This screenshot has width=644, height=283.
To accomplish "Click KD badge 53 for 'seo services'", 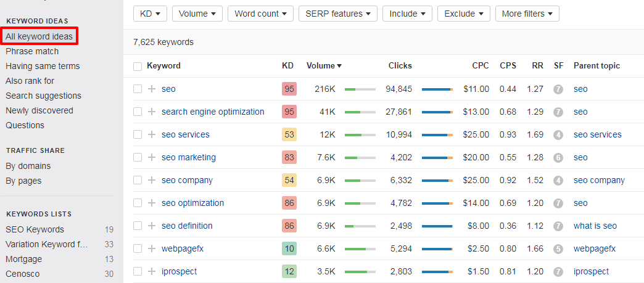I will click(x=289, y=134).
